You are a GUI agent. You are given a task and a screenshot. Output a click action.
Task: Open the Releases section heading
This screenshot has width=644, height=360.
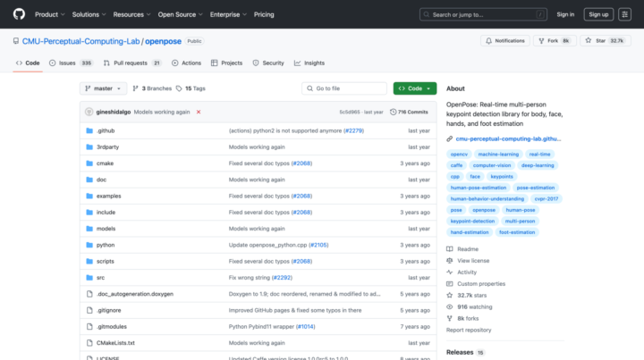[x=460, y=352]
